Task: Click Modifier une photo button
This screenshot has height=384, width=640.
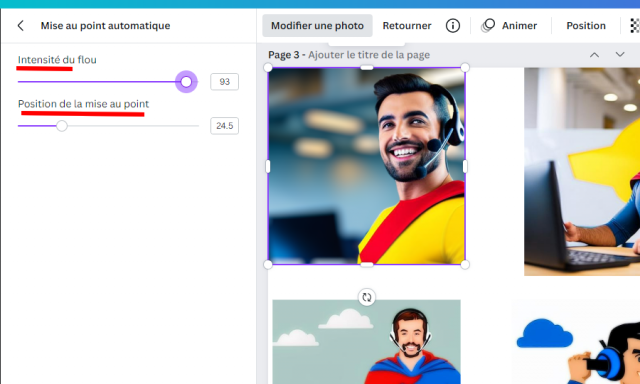Action: pos(317,26)
